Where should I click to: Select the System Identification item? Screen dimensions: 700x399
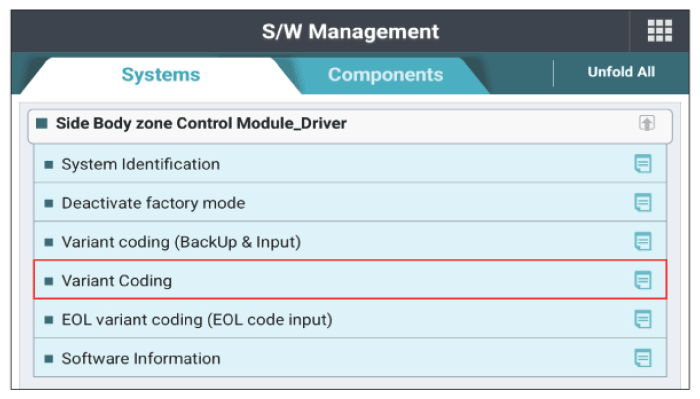click(x=350, y=164)
